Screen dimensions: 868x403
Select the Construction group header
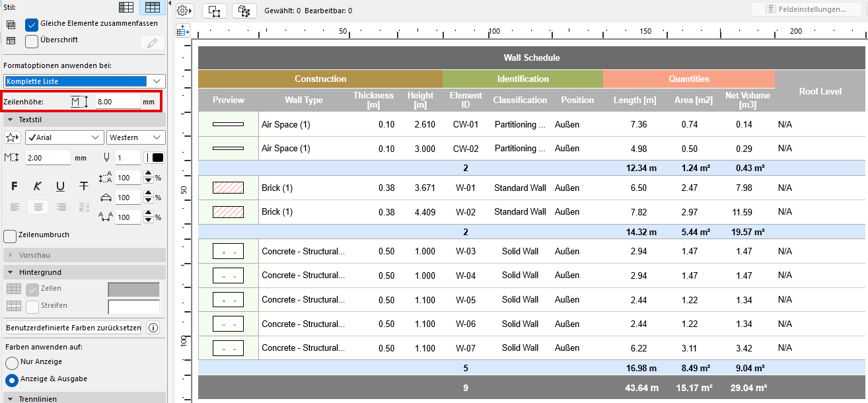(x=320, y=79)
